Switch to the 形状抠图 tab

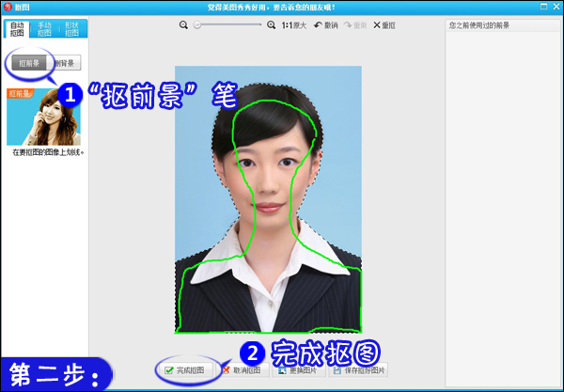pos(71,29)
